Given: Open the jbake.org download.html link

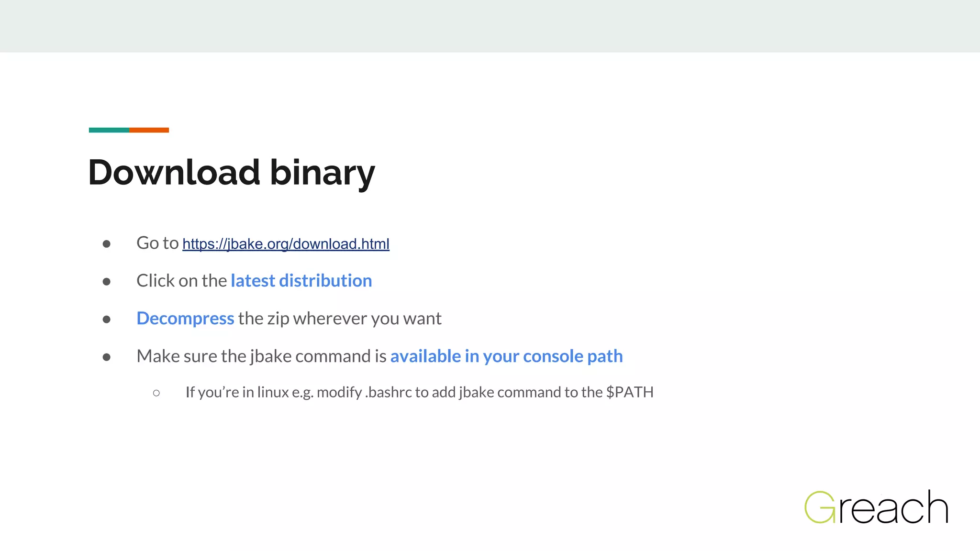Looking at the screenshot, I should pos(286,244).
